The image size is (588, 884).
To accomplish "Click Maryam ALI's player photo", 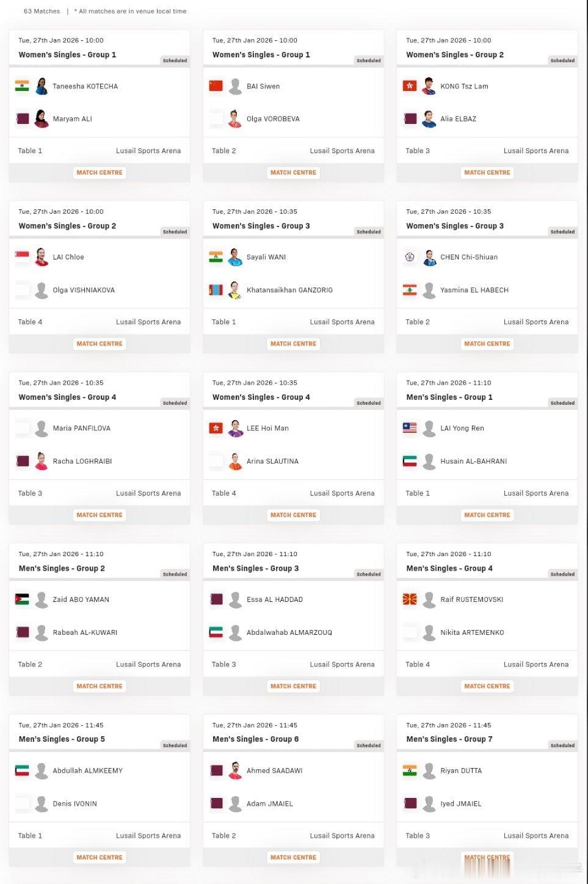I will pyautogui.click(x=42, y=119).
